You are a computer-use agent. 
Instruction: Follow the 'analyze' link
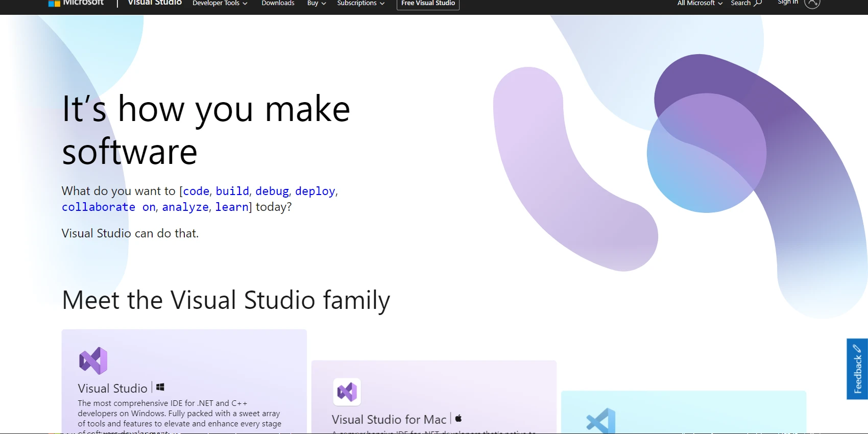[x=185, y=207]
